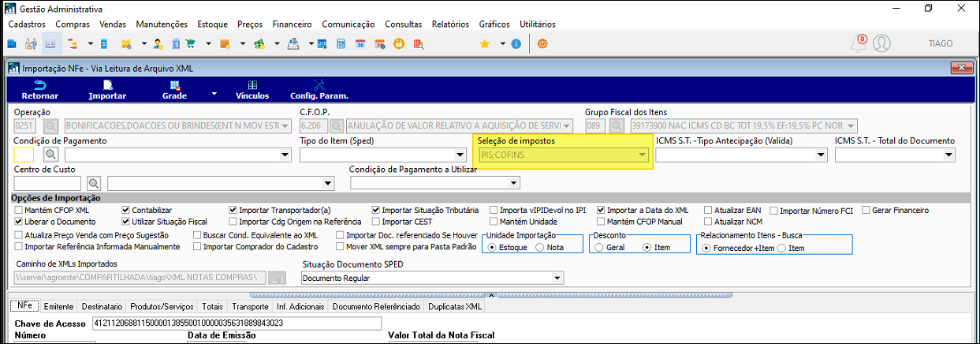Open Vínculos from the blue toolbar
Screen dimensions: 980x344
pos(252,89)
